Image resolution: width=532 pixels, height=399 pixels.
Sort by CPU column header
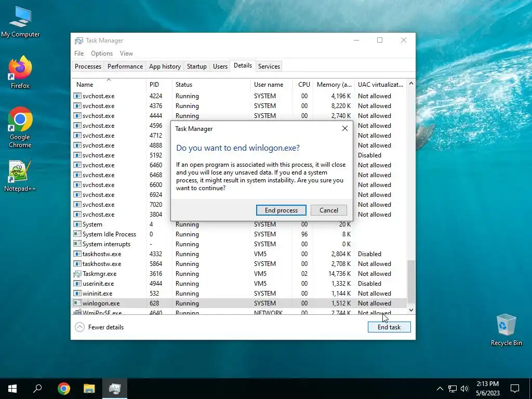pyautogui.click(x=303, y=85)
